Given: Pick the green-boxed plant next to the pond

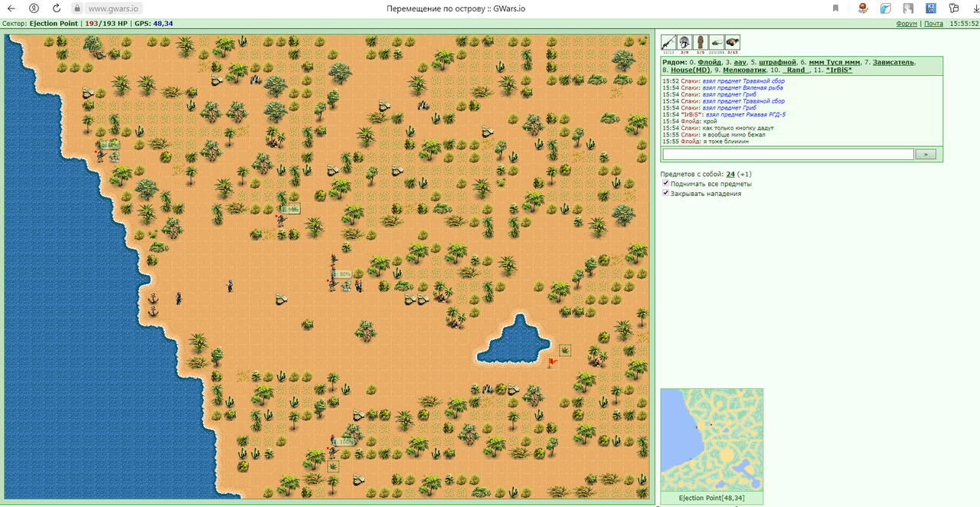Looking at the screenshot, I should [x=565, y=351].
